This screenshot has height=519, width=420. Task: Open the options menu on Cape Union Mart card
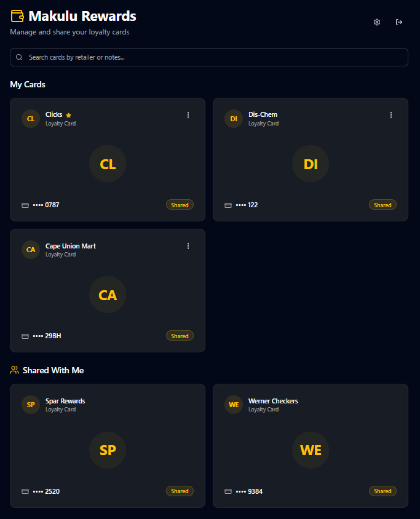[x=188, y=246]
